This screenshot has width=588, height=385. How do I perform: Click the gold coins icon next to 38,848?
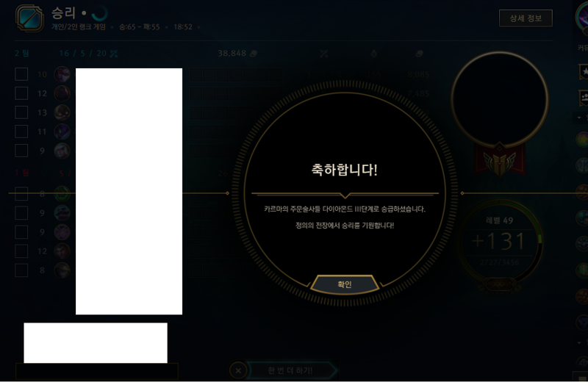coord(254,54)
